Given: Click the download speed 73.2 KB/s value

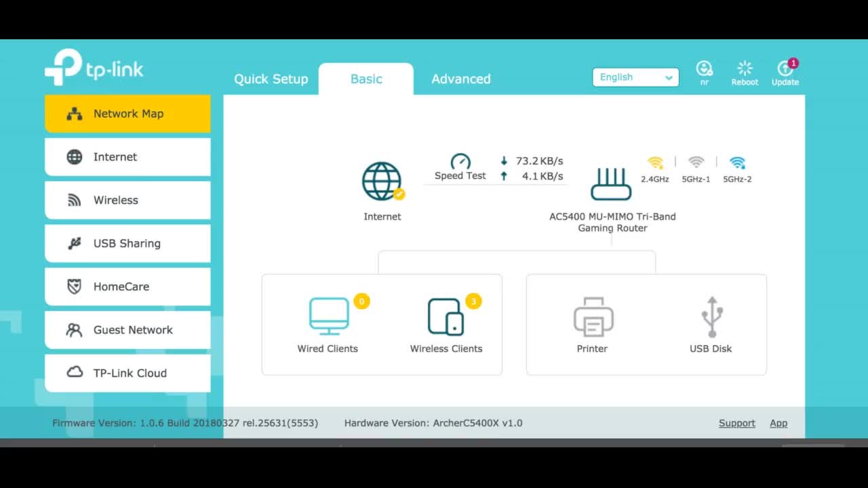Looking at the screenshot, I should (x=539, y=161).
